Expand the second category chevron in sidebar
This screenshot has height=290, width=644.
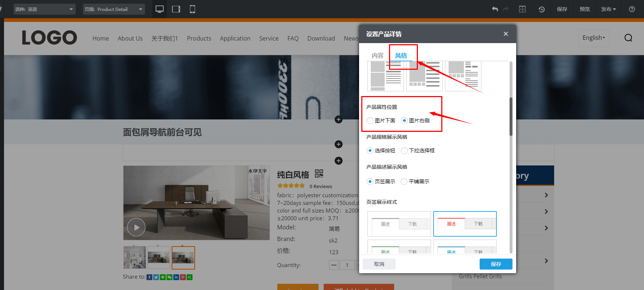546,211
